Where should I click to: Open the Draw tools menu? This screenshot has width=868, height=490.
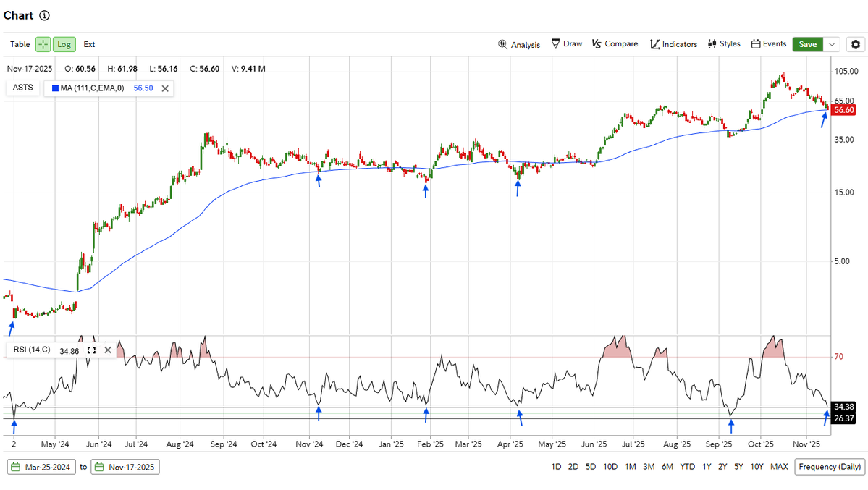(566, 44)
